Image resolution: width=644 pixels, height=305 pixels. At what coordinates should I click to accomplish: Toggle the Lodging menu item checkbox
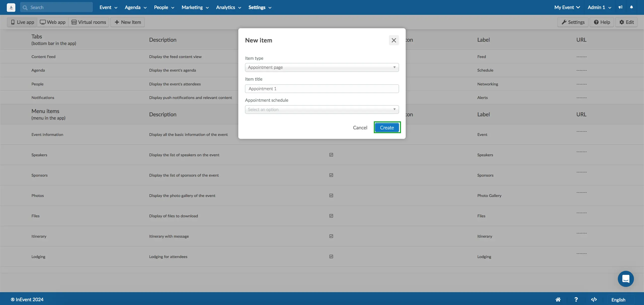pos(331,256)
